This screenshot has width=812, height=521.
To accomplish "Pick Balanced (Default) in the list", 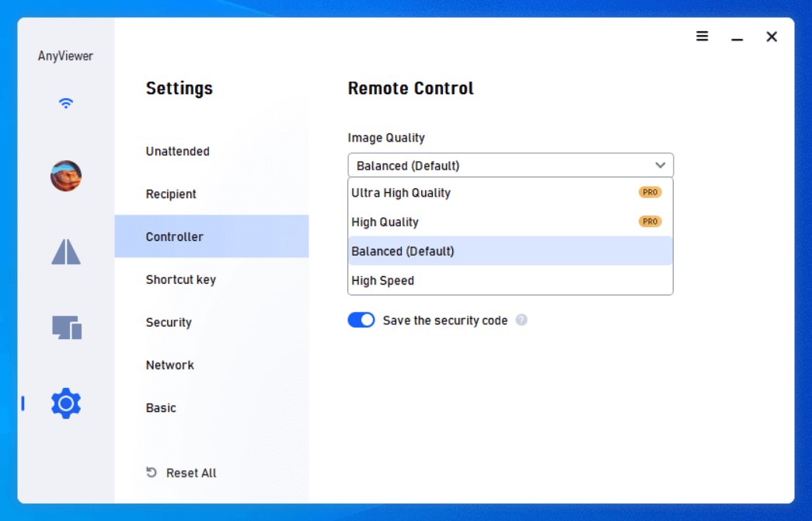I will click(403, 251).
